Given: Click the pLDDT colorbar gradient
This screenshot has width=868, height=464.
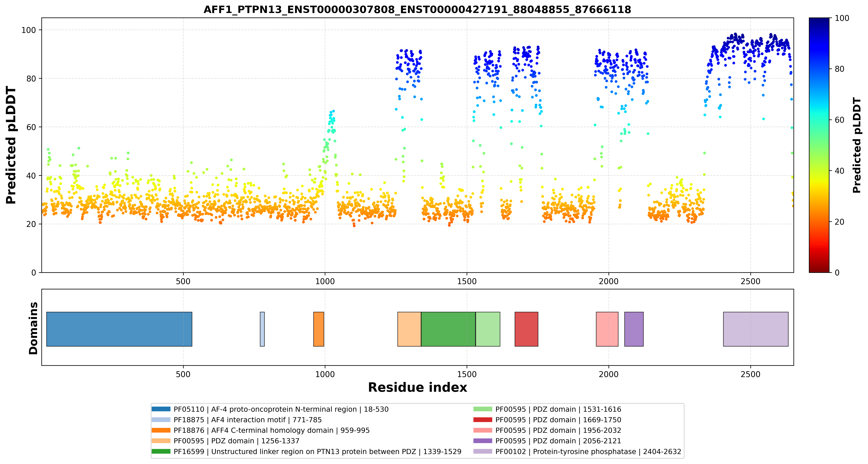Looking at the screenshot, I should pyautogui.click(x=819, y=145).
